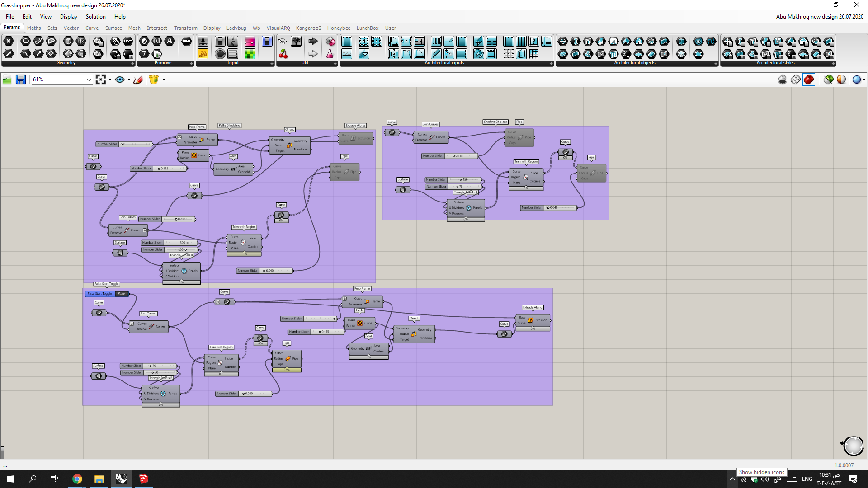Enable shaded red preview mode
868x488 pixels.
click(x=809, y=80)
